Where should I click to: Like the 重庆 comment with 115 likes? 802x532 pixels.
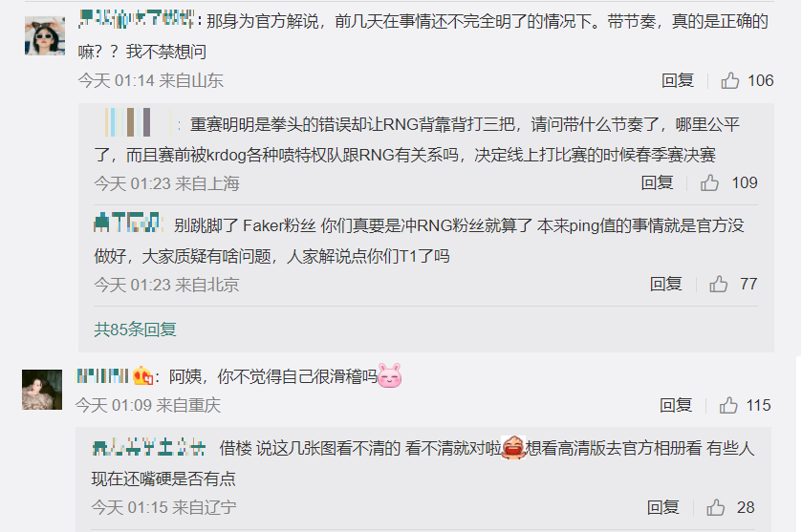point(728,405)
